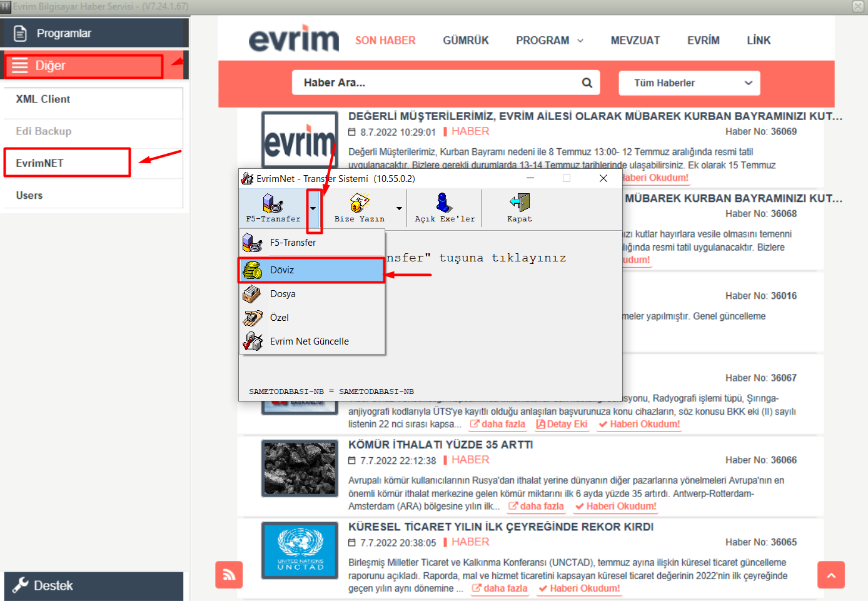Expand the PROGRAM navigation dropdown
The width and height of the screenshot is (868, 601).
click(x=550, y=41)
